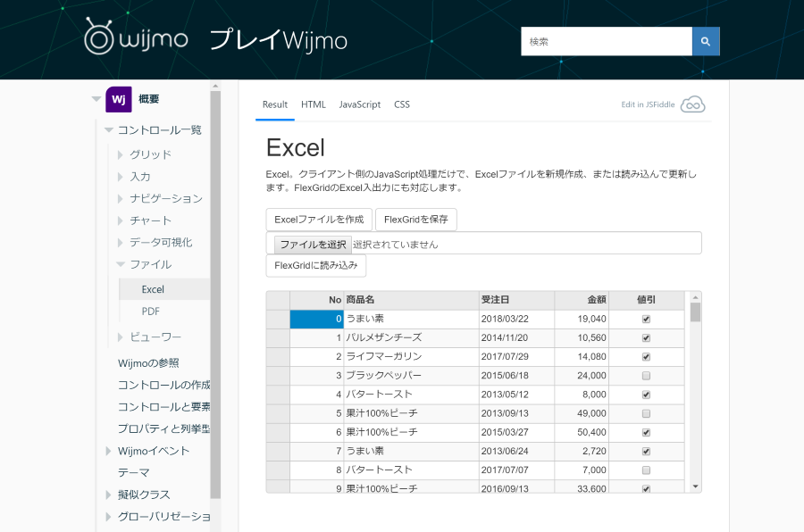804x532 pixels.
Task: Open the JSFiddle cloud icon
Action: [x=692, y=104]
